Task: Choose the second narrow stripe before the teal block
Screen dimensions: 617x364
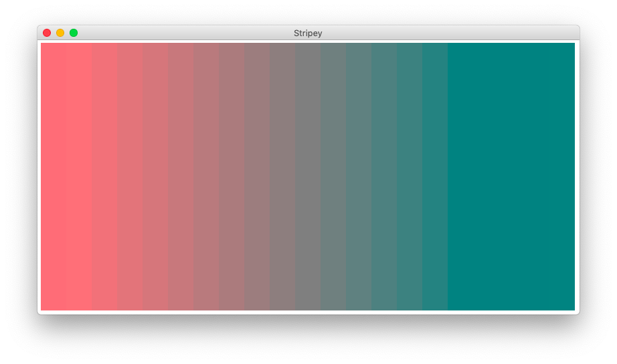Action: (410, 176)
